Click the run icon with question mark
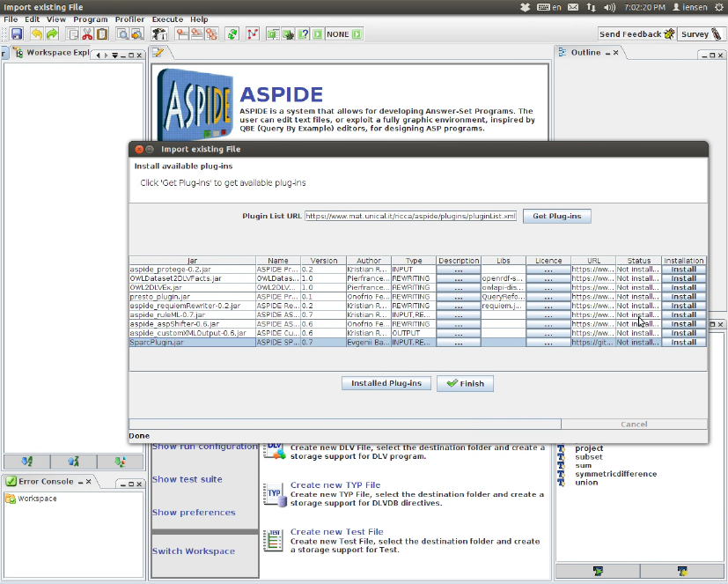Viewport: 728px width, 584px height. click(303, 34)
